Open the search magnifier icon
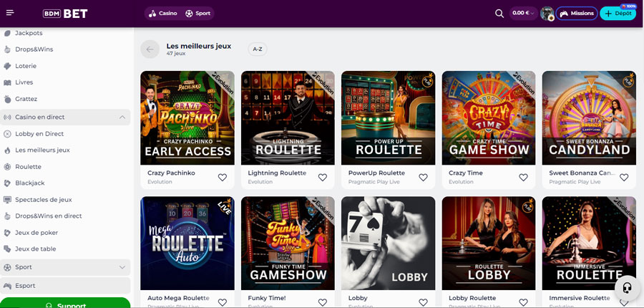The image size is (644, 308). [499, 14]
